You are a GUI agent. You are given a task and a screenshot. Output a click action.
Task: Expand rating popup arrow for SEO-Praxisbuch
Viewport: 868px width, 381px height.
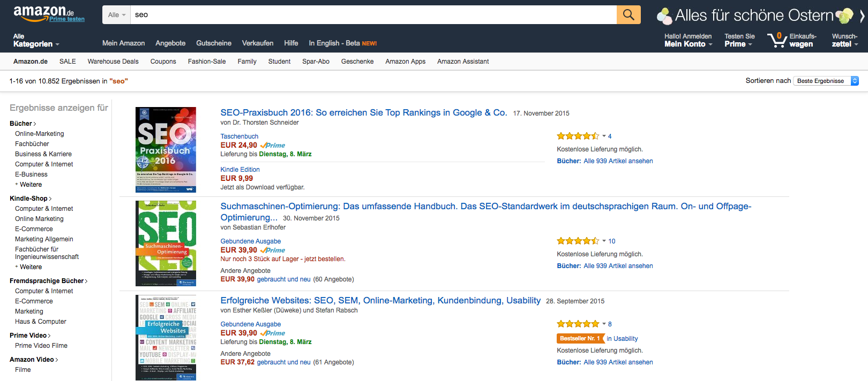click(x=604, y=136)
